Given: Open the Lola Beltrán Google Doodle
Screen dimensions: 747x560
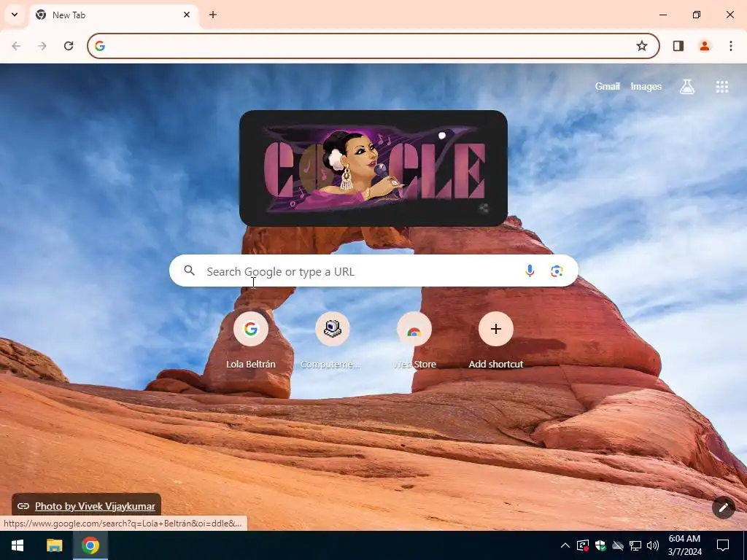Looking at the screenshot, I should coord(373,168).
